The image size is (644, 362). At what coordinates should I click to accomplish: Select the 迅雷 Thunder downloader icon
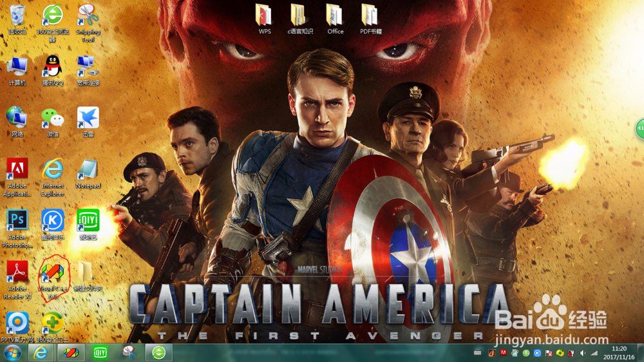(88, 122)
